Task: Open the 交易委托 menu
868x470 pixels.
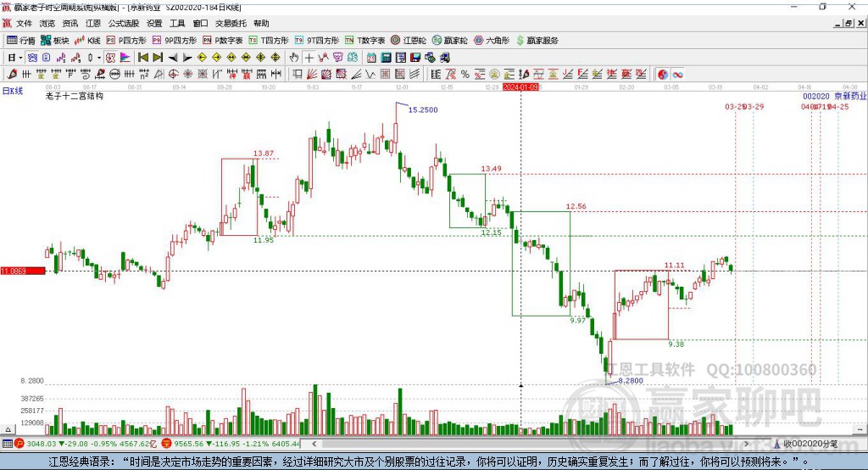Action: 231,23
